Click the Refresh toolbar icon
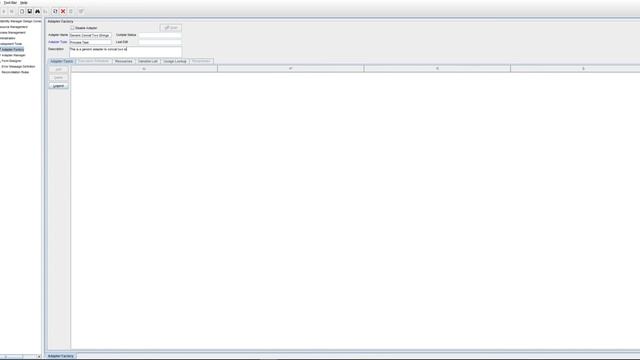 tap(55, 11)
